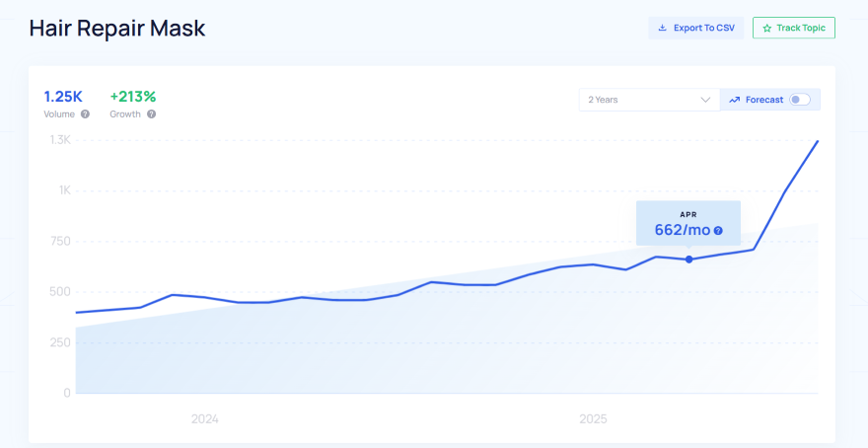868x448 pixels.
Task: Click the help icon next to Volume
Action: (85, 114)
